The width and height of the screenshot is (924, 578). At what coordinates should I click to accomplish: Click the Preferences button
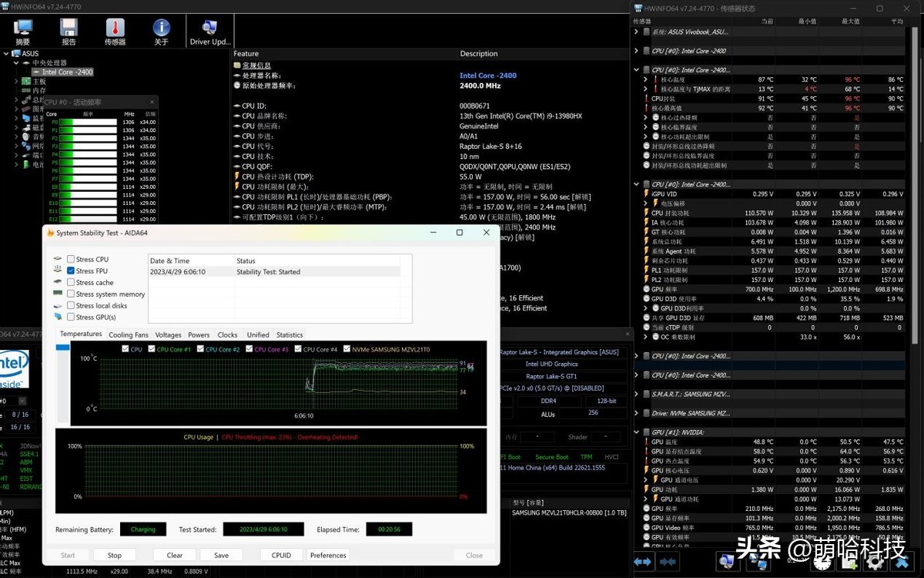tap(328, 555)
